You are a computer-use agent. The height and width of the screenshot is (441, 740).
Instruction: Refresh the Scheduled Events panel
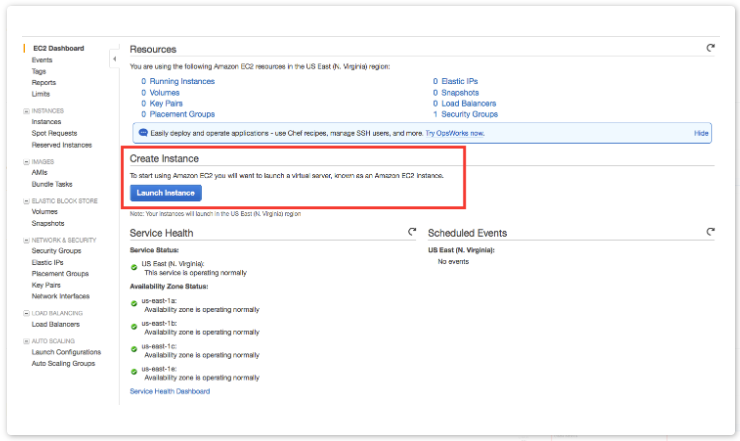(x=710, y=231)
